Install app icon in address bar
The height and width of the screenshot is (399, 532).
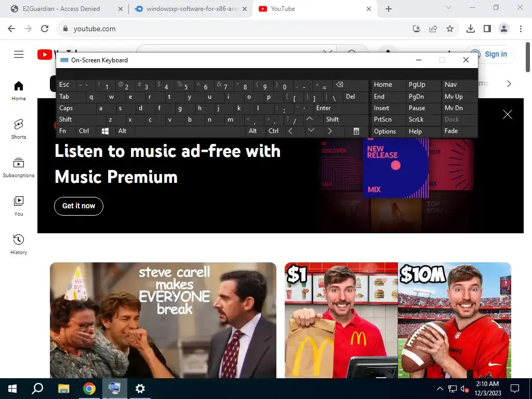pyautogui.click(x=417, y=29)
